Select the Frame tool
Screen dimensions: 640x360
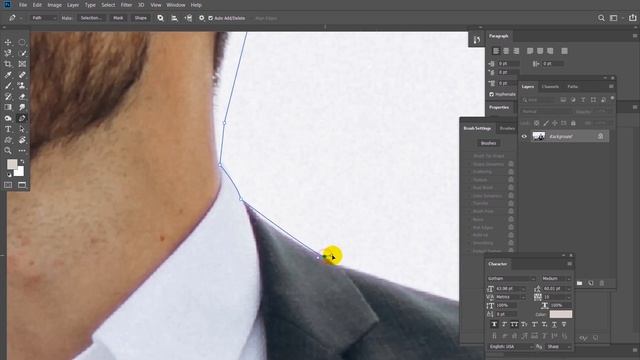[22, 64]
